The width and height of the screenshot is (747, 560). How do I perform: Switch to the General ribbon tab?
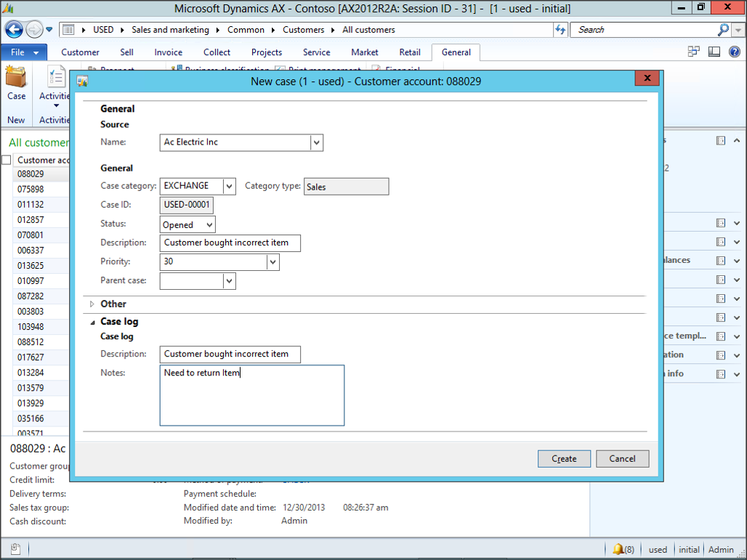456,52
